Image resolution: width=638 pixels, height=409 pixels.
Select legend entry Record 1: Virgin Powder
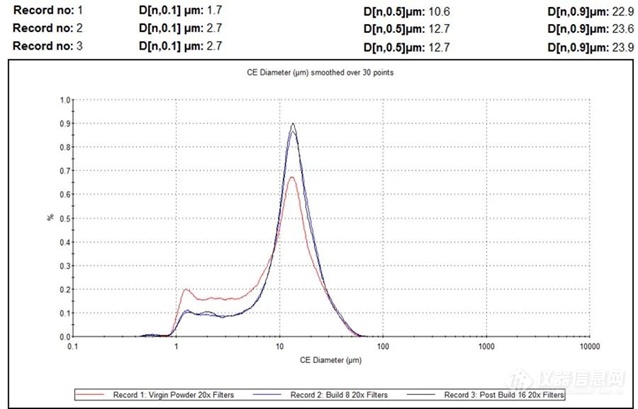pyautogui.click(x=167, y=394)
